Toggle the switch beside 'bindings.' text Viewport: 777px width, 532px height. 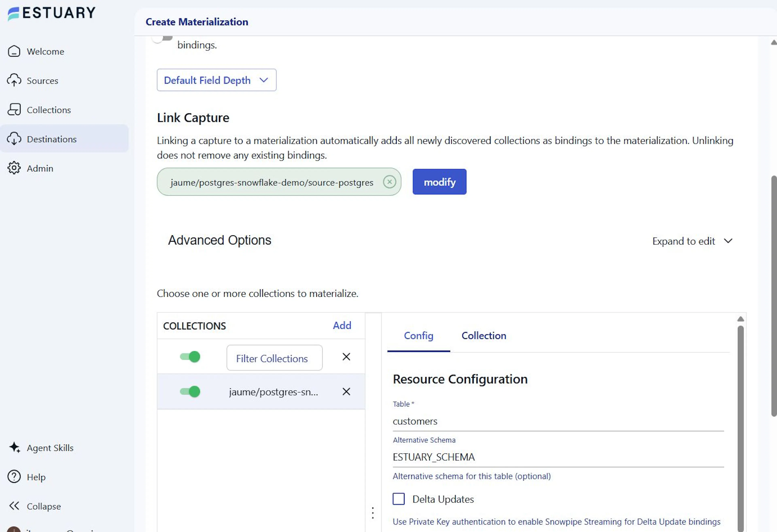[x=162, y=39]
